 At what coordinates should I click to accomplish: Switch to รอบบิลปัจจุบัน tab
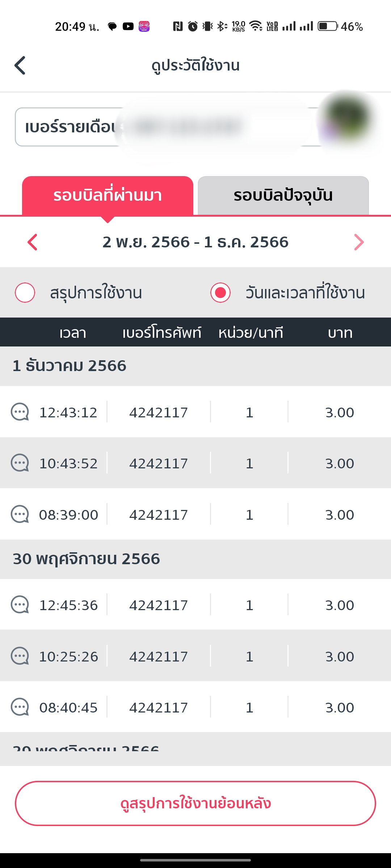[283, 195]
